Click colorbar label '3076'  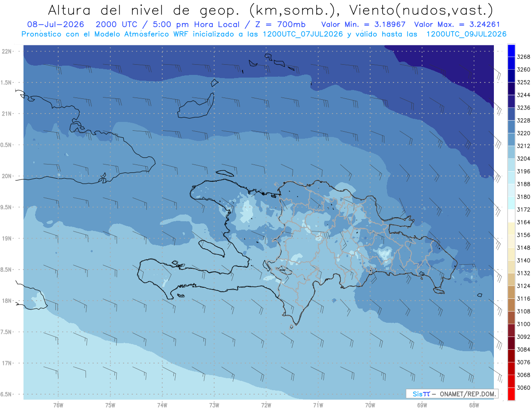(x=524, y=362)
